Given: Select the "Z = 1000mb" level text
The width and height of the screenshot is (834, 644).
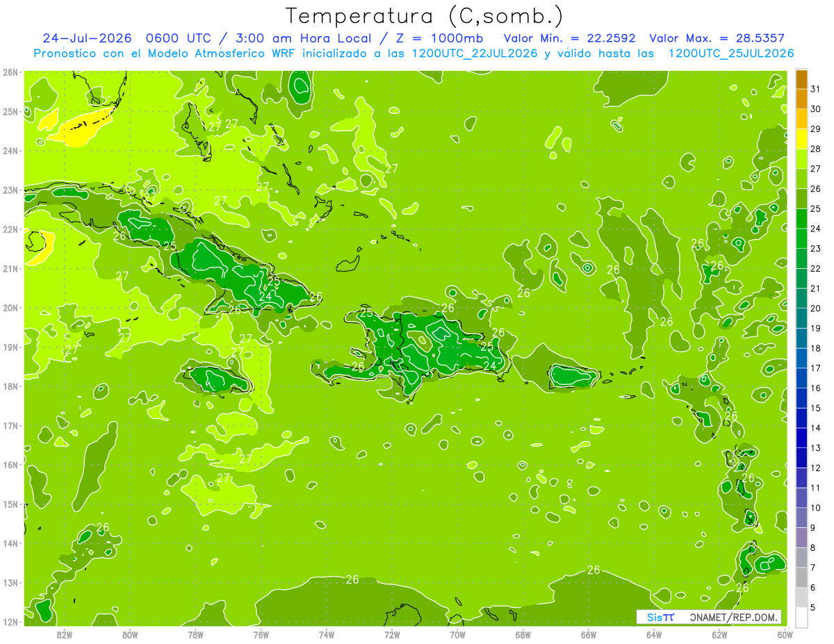Looking at the screenshot, I should pyautogui.click(x=439, y=38).
